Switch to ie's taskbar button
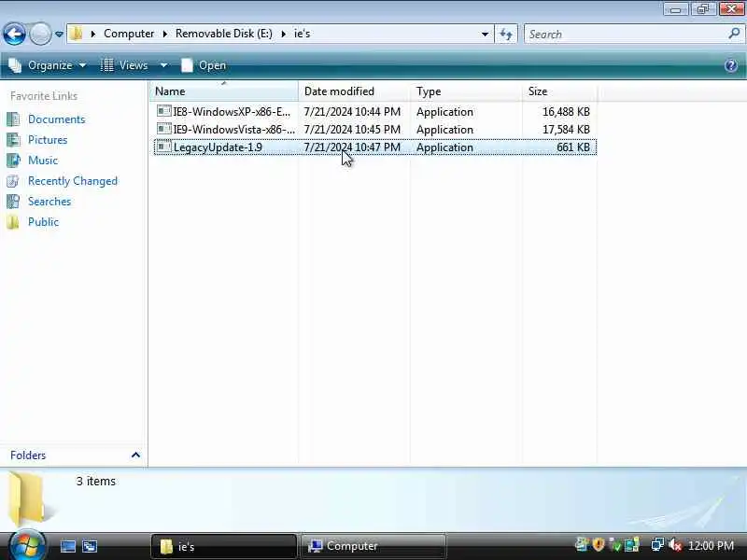 tap(224, 546)
